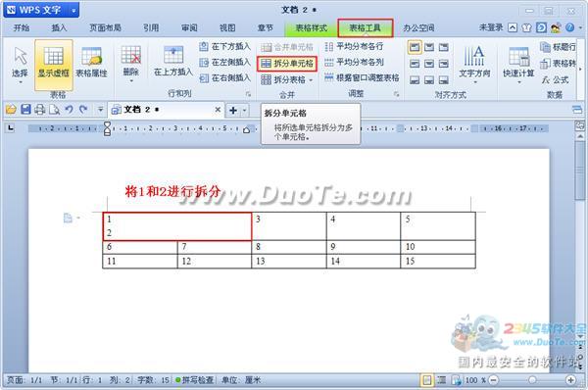Click 拼写检查 in status bar
This screenshot has width=588, height=390.
coord(195,380)
